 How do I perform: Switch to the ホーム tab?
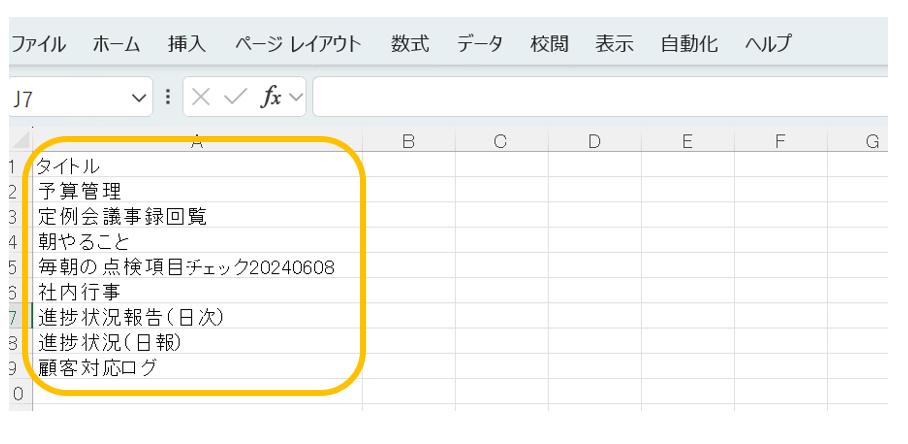pos(117,44)
